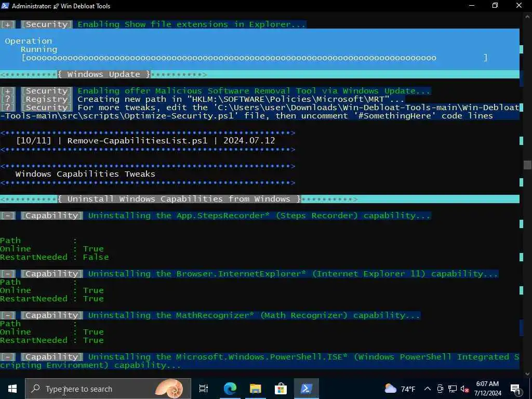Click the 'Operation' progress label

tap(29, 41)
